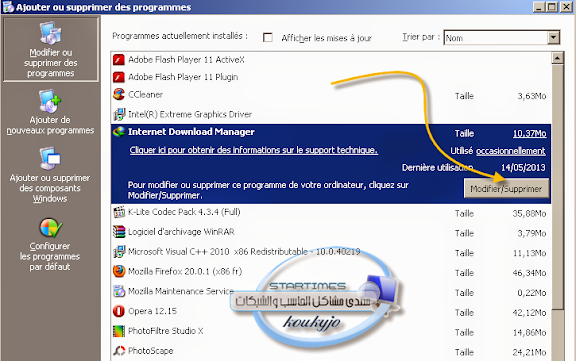This screenshot has height=361, width=576.
Task: Open Ajouter ou supprimer des composants Windows
Action: click(50, 175)
